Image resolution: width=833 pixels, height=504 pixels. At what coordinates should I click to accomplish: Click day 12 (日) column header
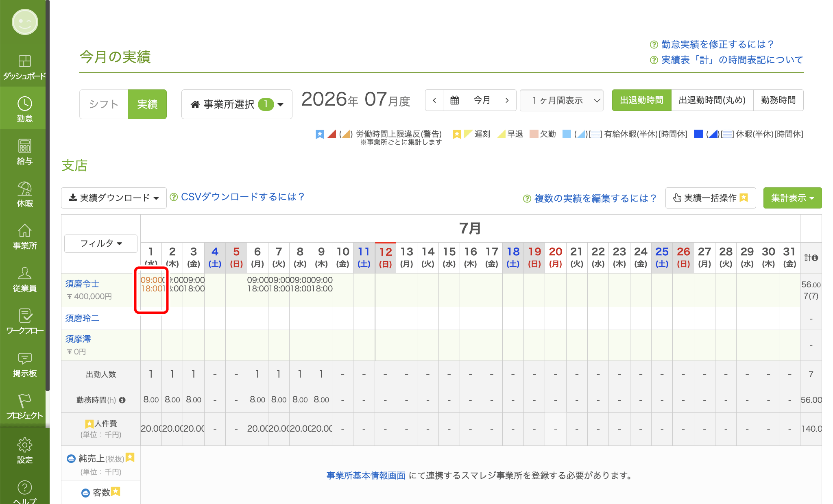coord(385,258)
